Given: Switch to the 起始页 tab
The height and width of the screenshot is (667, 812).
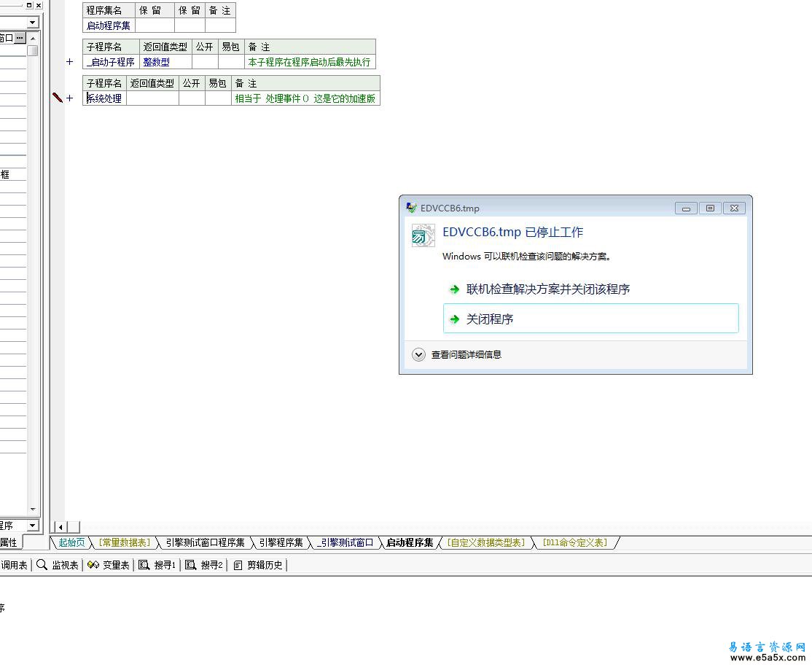Looking at the screenshot, I should (x=71, y=542).
